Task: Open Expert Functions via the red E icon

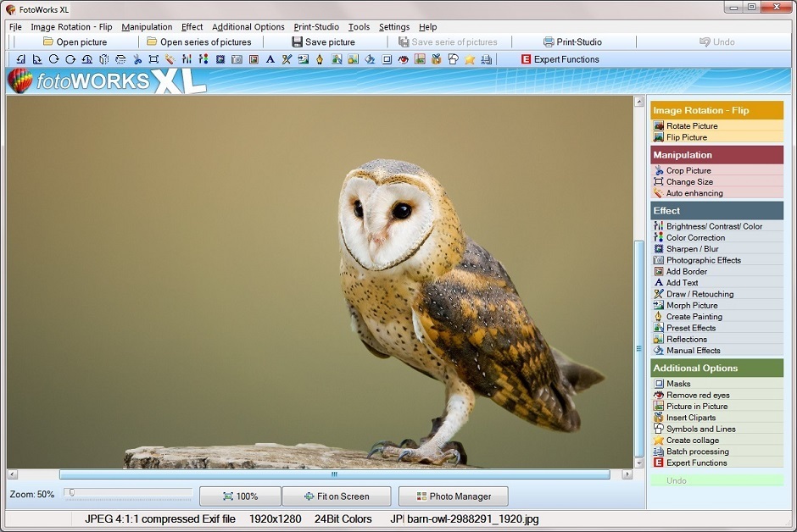Action: click(x=527, y=59)
